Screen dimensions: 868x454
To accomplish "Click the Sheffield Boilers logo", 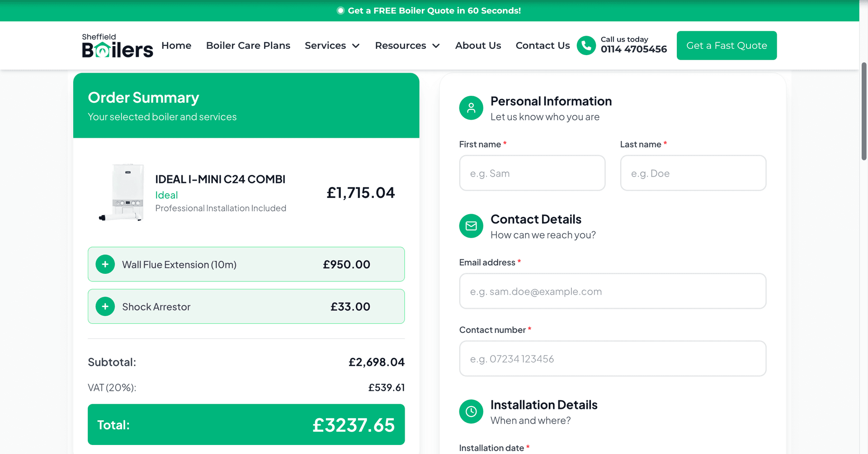I will (x=117, y=46).
